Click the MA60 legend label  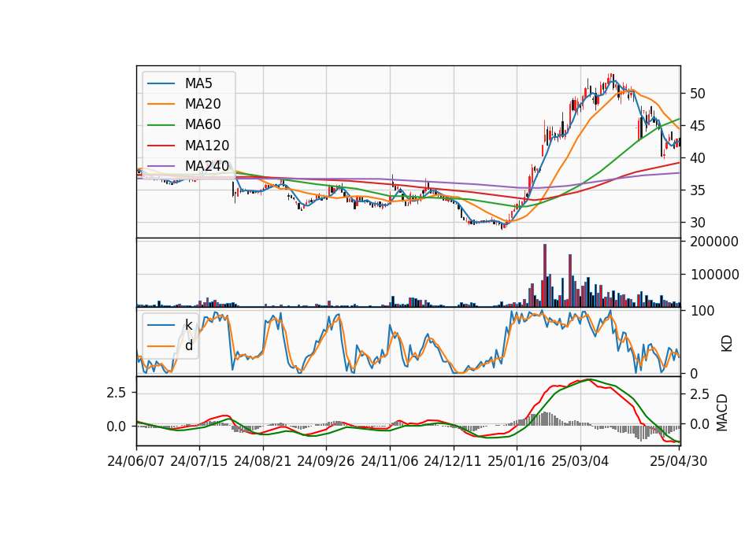point(202,125)
